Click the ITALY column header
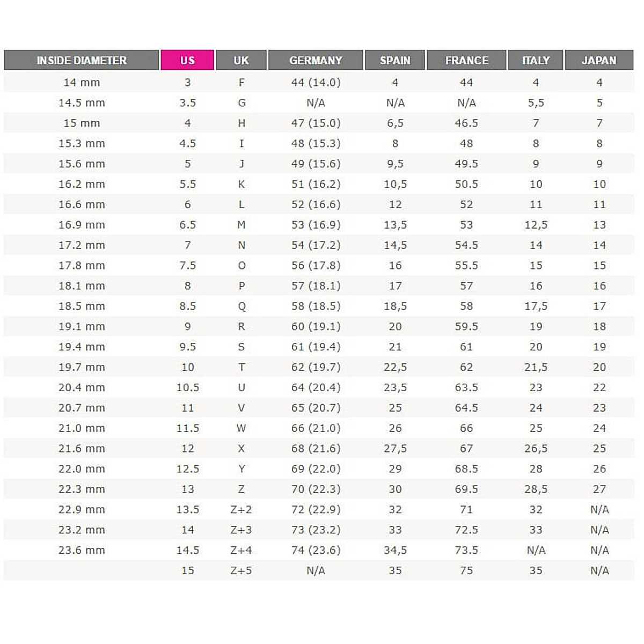 [536, 60]
